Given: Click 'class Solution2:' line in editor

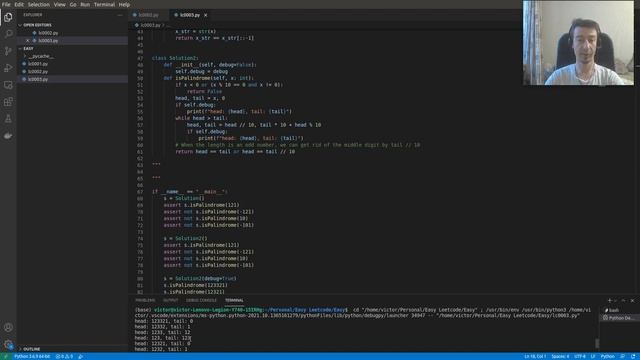Looking at the screenshot, I should pos(175,58).
